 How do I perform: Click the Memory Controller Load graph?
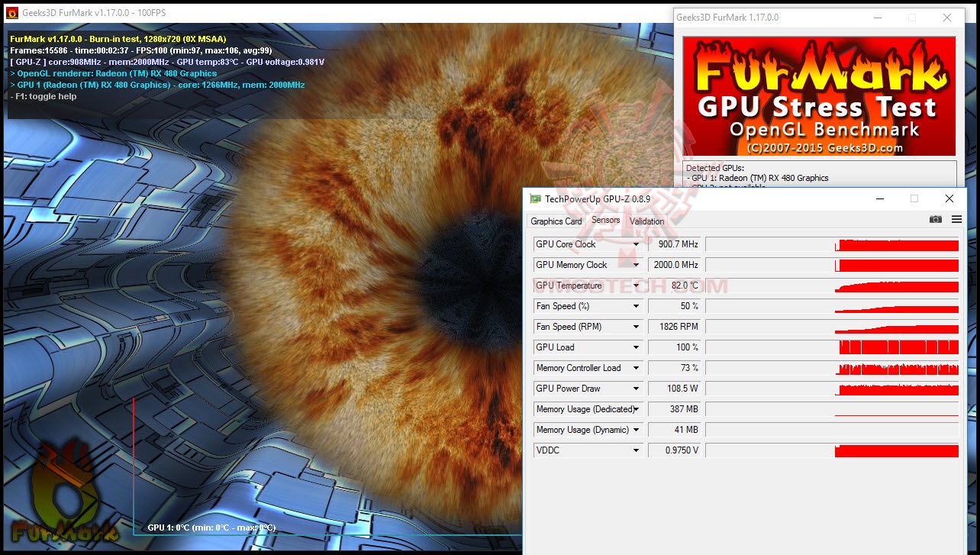click(832, 368)
